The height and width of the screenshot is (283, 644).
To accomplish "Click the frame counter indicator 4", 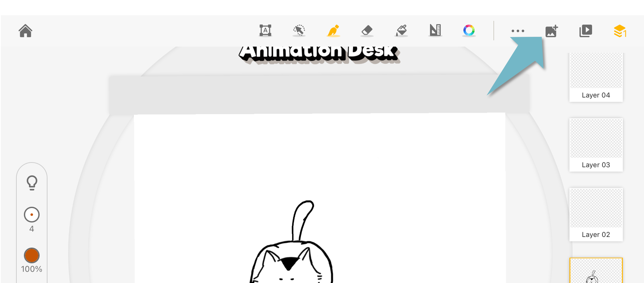I will [32, 228].
